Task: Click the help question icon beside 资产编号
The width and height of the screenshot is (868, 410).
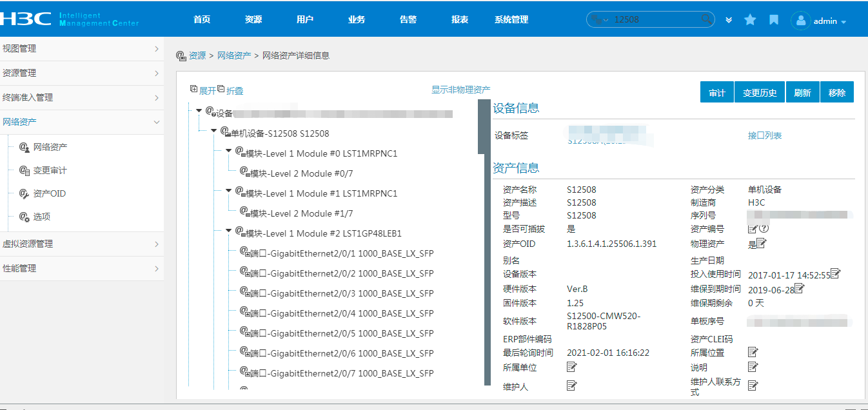Action: (x=764, y=228)
